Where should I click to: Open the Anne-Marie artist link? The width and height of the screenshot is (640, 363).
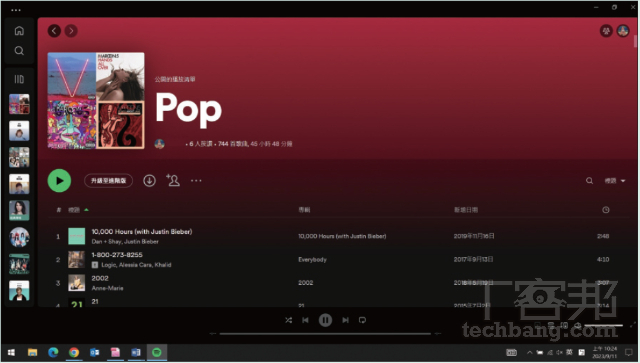coord(107,288)
